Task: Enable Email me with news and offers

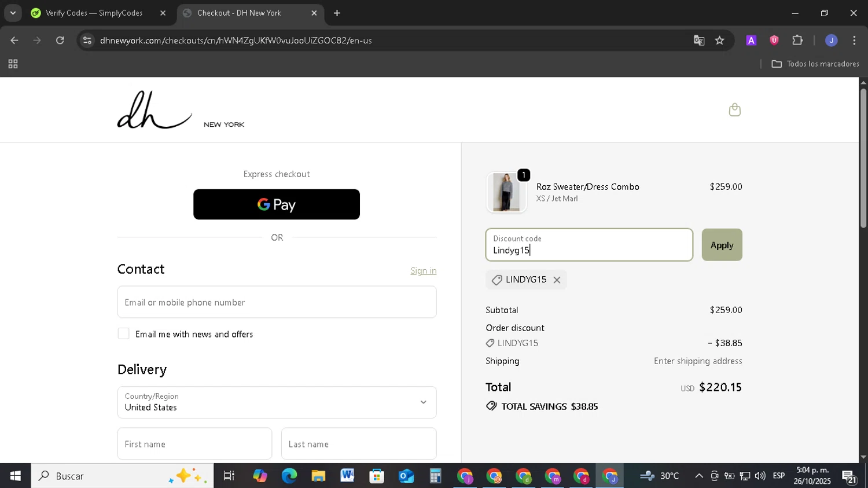Action: pos(123,334)
